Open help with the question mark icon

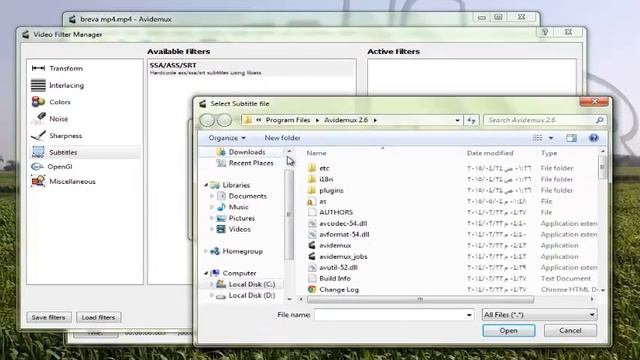pos(593,138)
